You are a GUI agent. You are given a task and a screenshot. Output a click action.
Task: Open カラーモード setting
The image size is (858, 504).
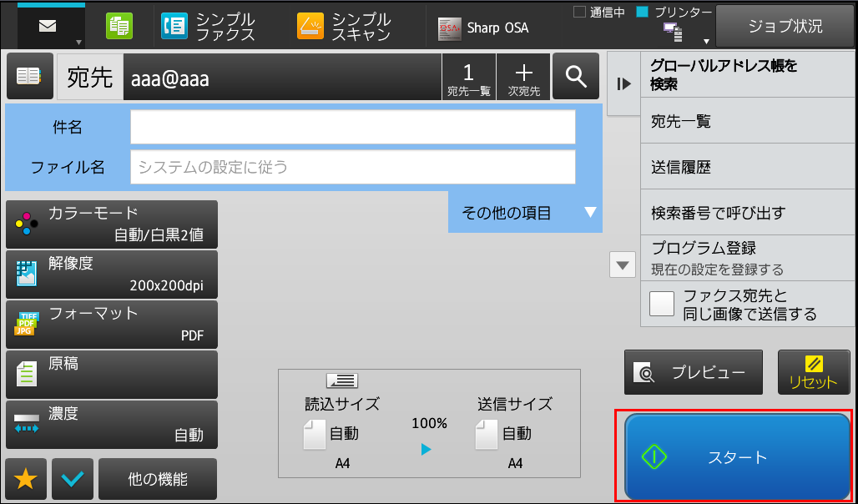[x=112, y=224]
